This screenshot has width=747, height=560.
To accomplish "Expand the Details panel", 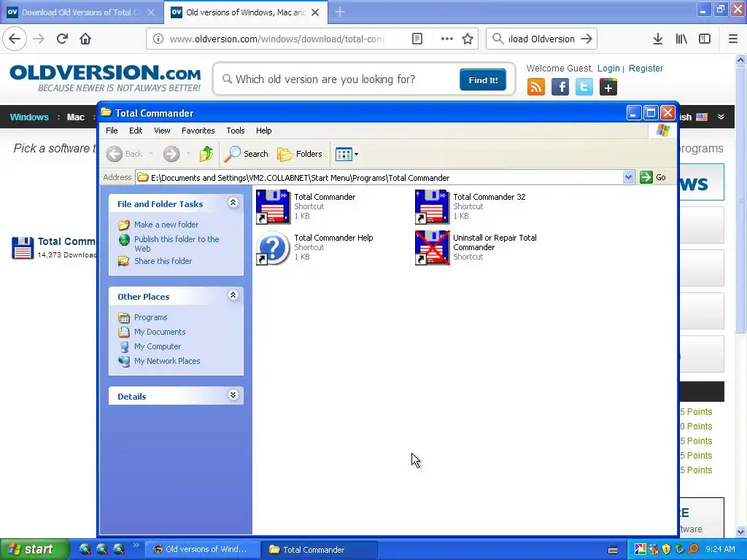I will tap(233, 395).
